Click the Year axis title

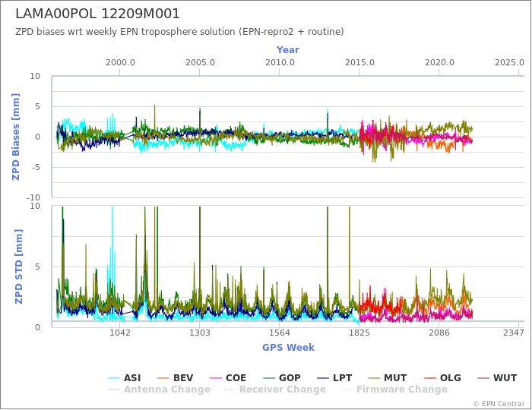288,50
